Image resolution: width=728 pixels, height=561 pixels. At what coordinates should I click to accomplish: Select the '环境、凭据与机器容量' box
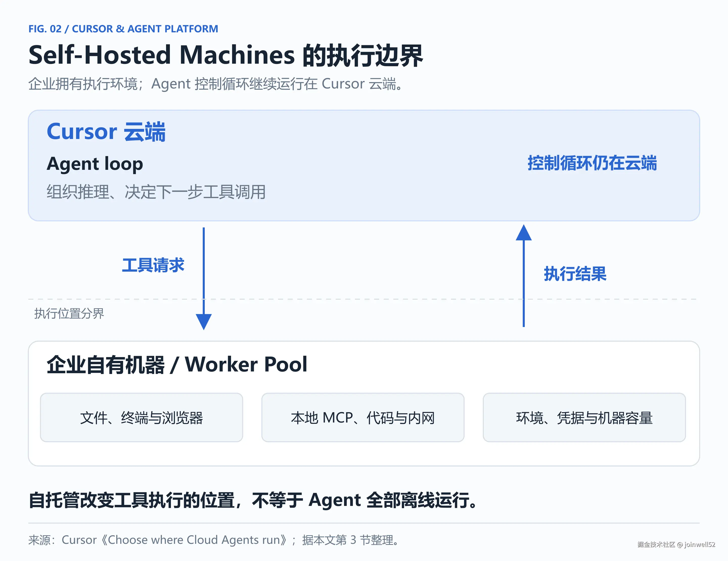coord(584,417)
